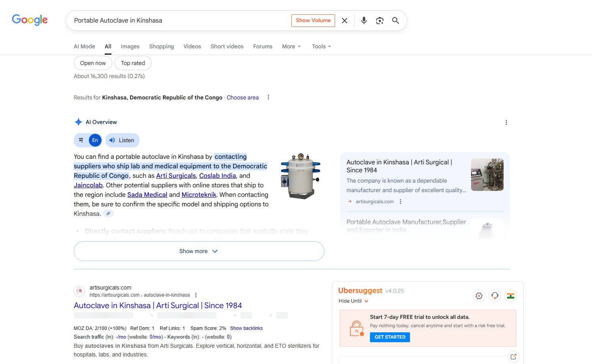The width and height of the screenshot is (592, 364).
Task: Open Ubersuggest support headset icon
Action: tap(495, 296)
